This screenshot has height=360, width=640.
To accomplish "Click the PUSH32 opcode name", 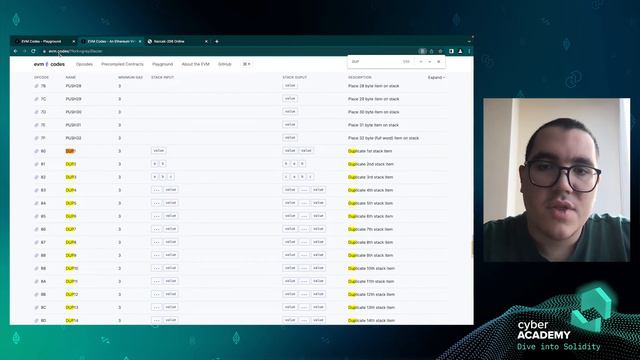I will tap(73, 138).
